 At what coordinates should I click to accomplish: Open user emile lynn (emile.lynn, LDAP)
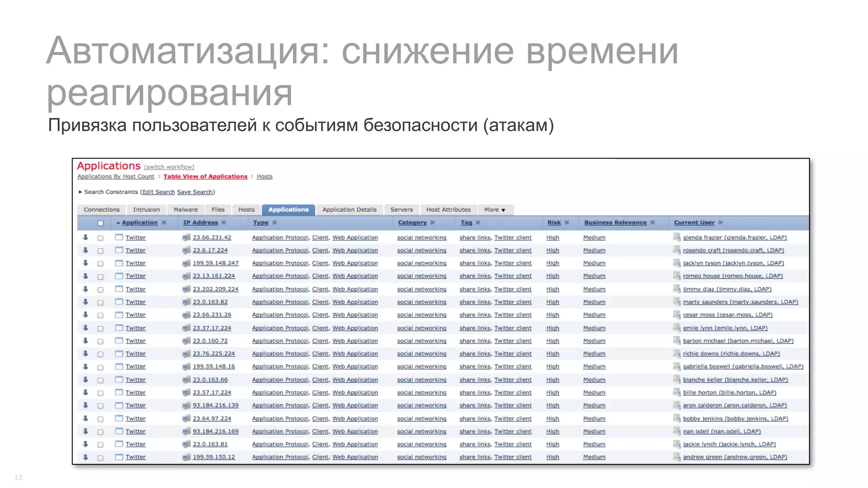[725, 328]
